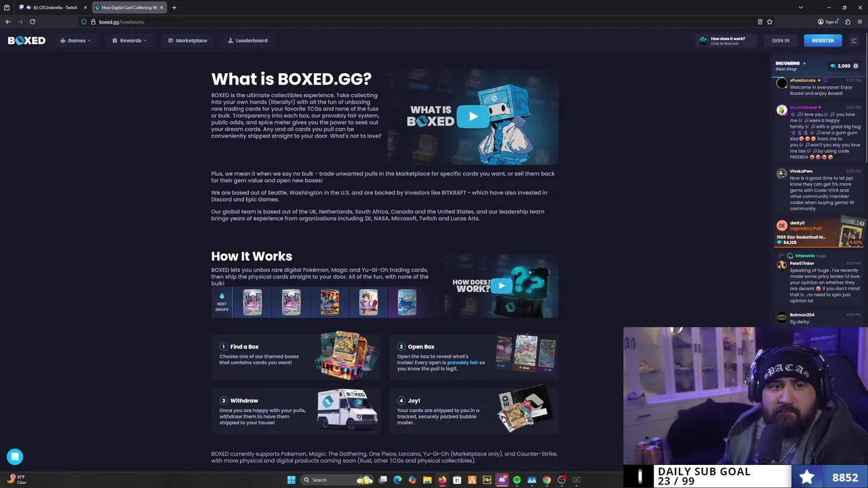Click PeteSTinker's avatar in chat
Viewport: 868px width, 488px height.
(782, 266)
